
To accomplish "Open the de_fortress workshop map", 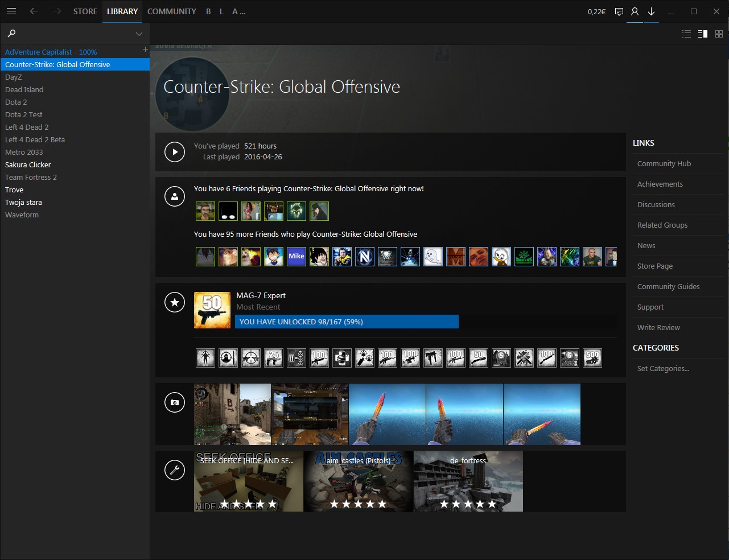I will [468, 481].
